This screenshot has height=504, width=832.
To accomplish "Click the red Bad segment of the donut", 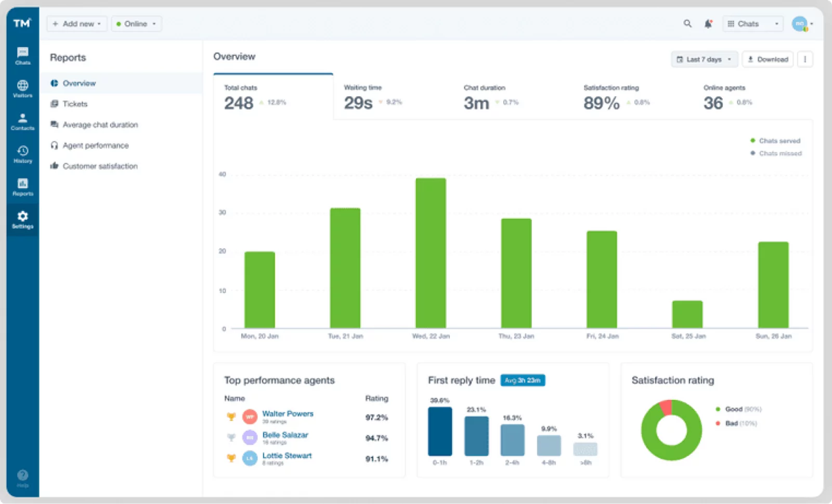I will 666,407.
